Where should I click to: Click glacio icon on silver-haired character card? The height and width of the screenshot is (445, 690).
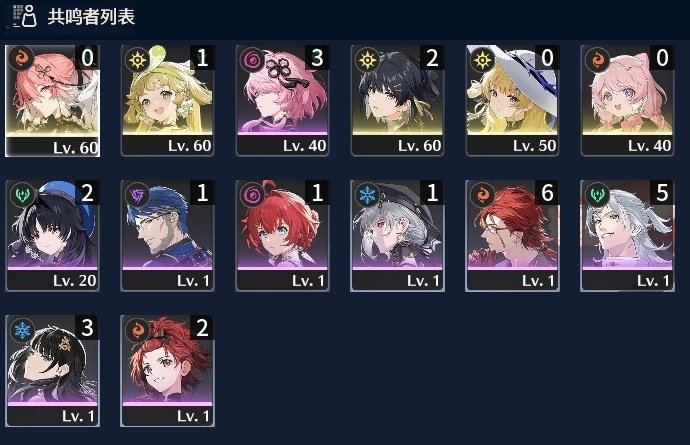pyautogui.click(x=367, y=194)
